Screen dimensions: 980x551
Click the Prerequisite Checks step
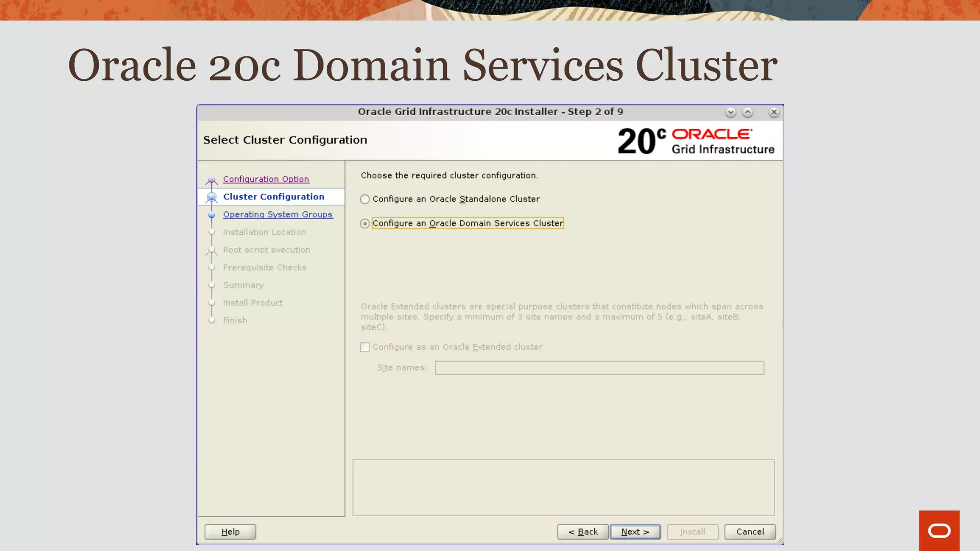(265, 267)
